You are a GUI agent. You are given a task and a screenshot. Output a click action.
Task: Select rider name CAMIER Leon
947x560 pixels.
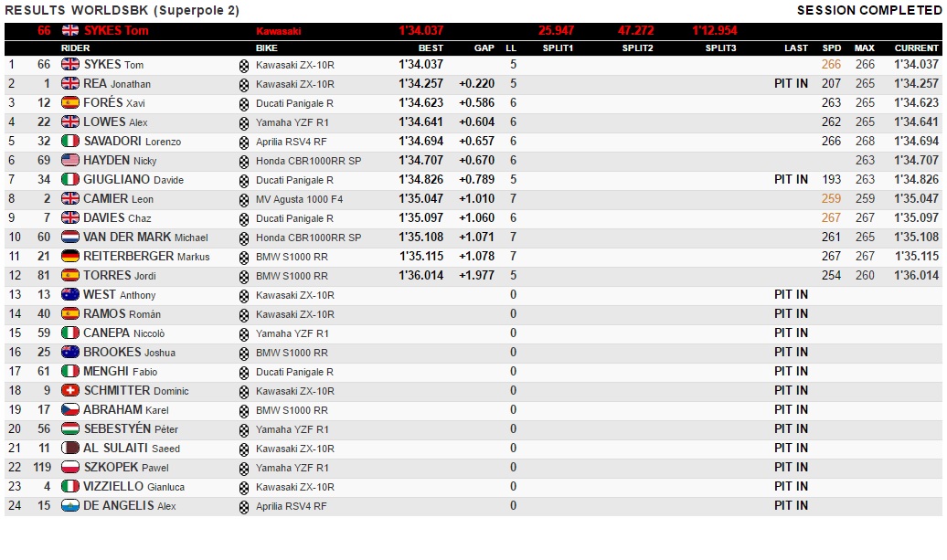point(118,199)
